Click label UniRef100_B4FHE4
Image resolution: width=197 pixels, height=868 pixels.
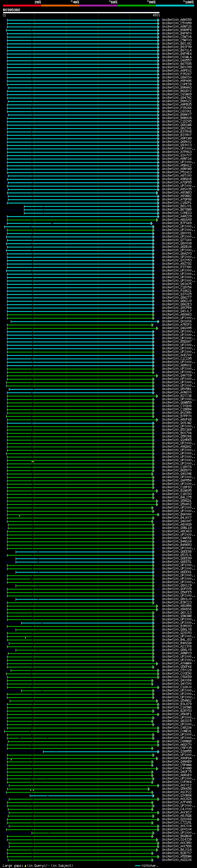coord(177,54)
